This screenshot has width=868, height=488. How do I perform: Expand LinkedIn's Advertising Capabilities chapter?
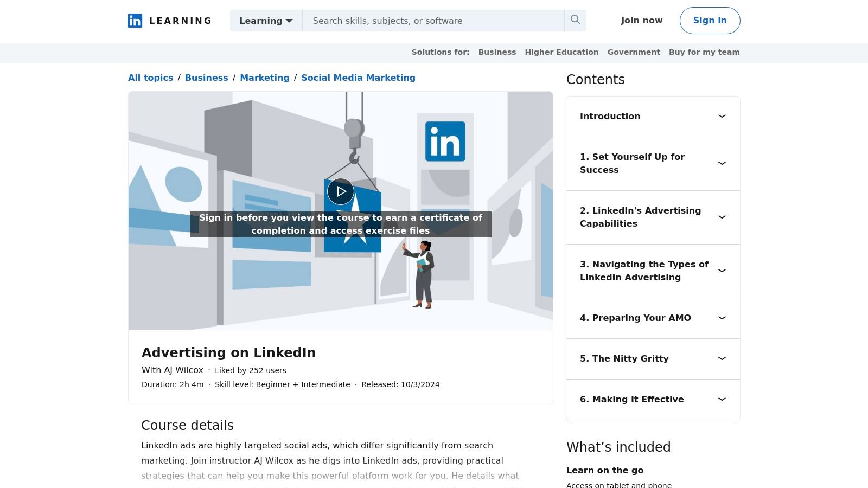(653, 217)
